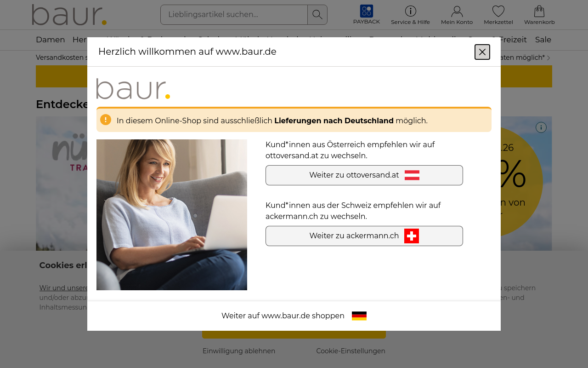
Task: Click the search magnifier icon
Action: [317, 15]
